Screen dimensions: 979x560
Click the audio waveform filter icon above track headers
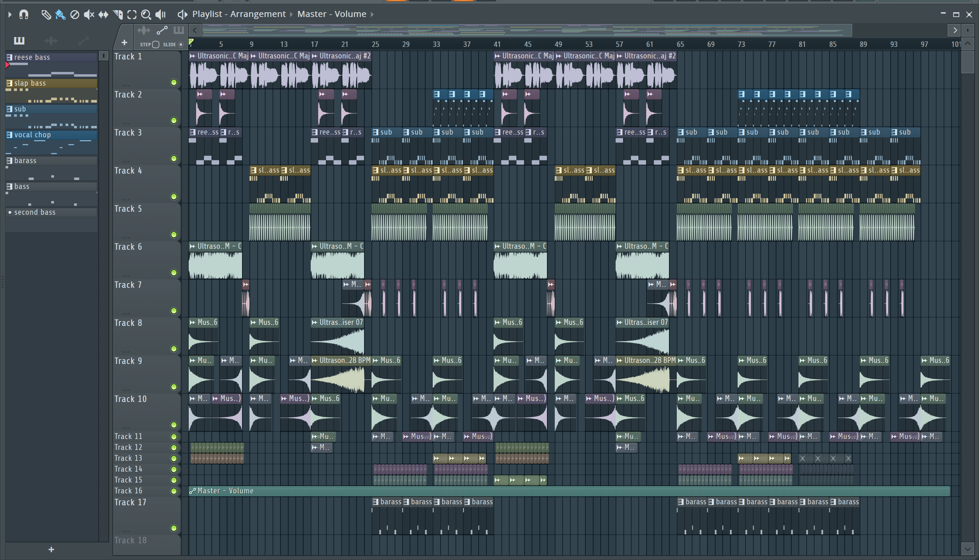click(x=143, y=30)
